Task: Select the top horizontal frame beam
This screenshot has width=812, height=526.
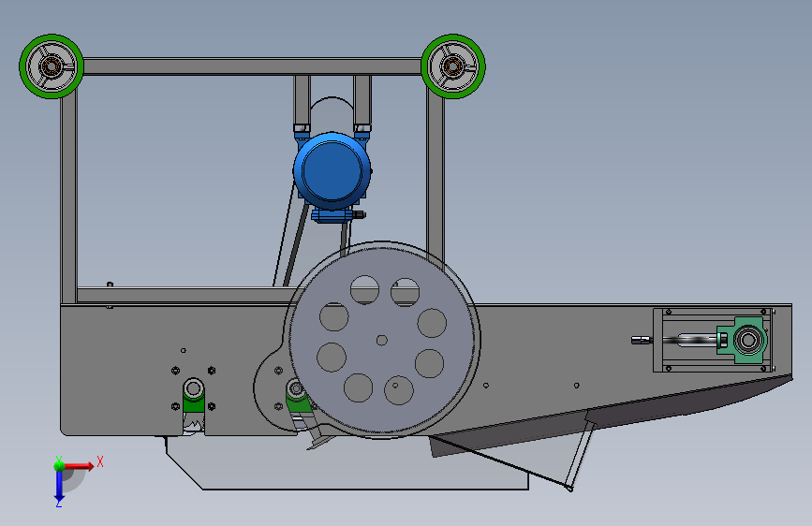Action: click(252, 66)
